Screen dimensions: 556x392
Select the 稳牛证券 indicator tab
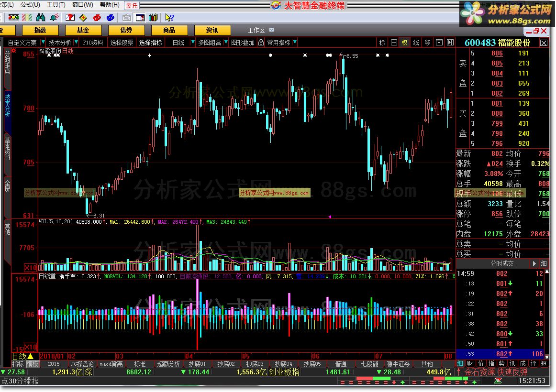pos(398,364)
